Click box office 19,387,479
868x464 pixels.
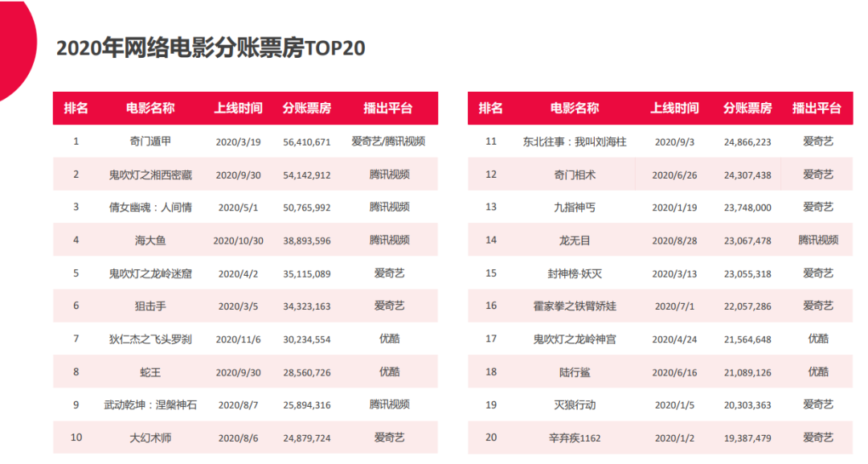[x=747, y=438]
